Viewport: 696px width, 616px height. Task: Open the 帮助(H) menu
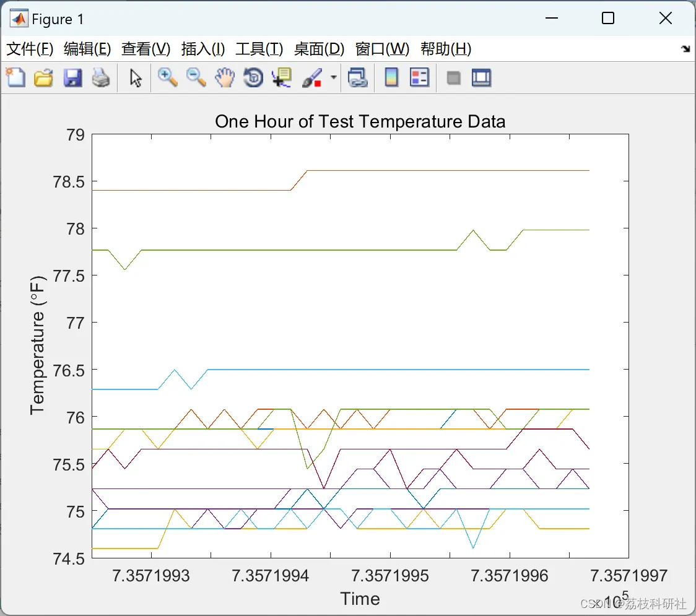pyautogui.click(x=446, y=49)
